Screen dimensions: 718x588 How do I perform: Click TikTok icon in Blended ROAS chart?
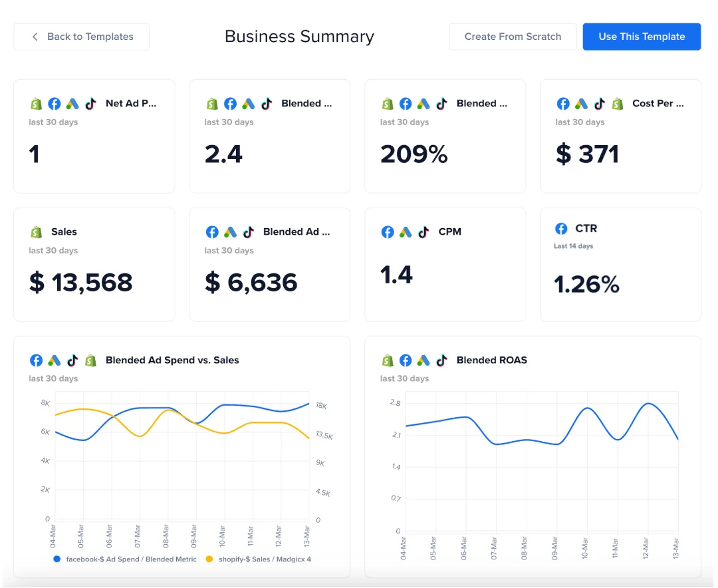point(441,361)
